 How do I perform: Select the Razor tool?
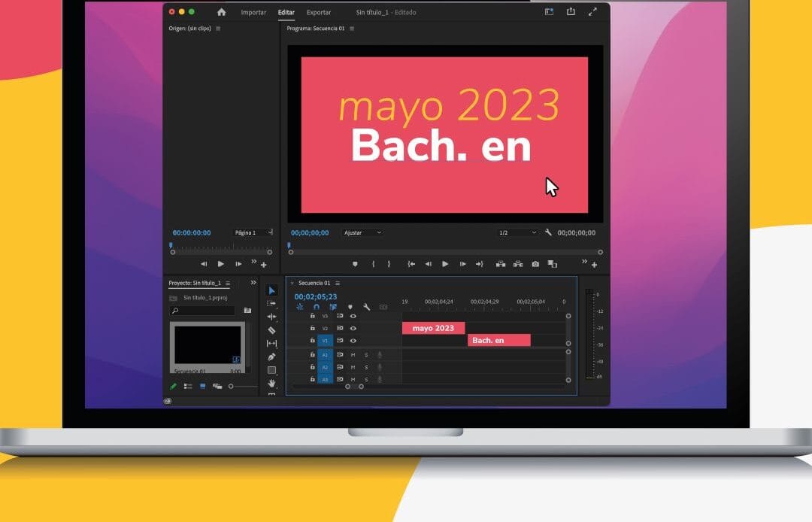coord(272,330)
